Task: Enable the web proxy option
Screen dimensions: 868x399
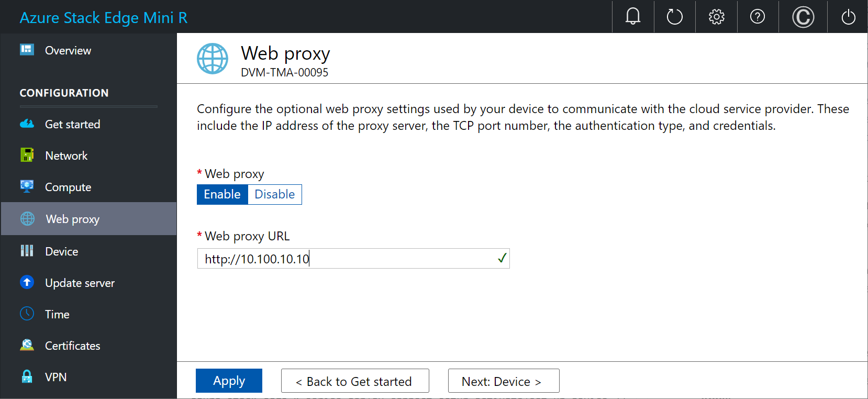Action: pyautogui.click(x=222, y=194)
